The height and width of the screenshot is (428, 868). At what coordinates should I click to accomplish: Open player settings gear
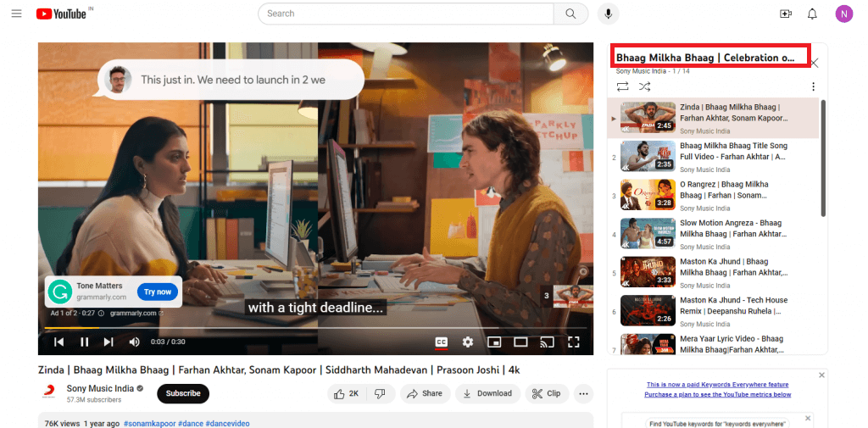468,342
